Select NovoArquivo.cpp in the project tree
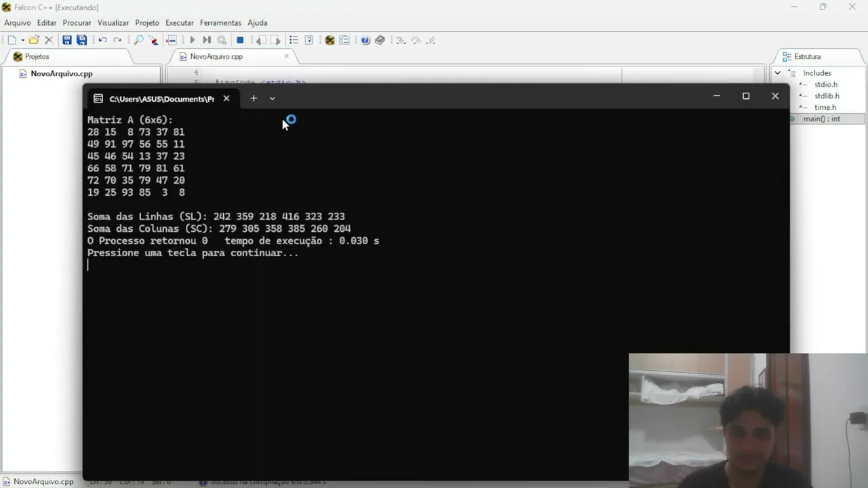The image size is (868, 488). pyautogui.click(x=61, y=73)
